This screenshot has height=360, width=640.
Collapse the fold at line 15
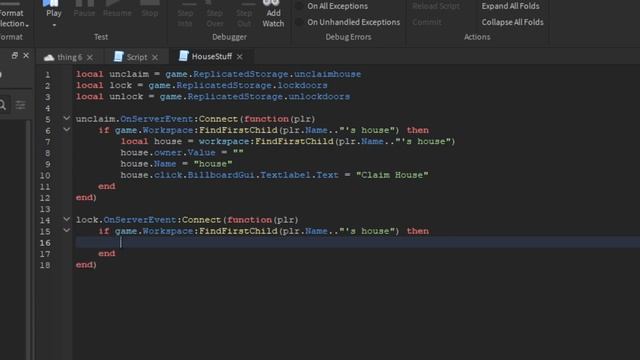67,231
